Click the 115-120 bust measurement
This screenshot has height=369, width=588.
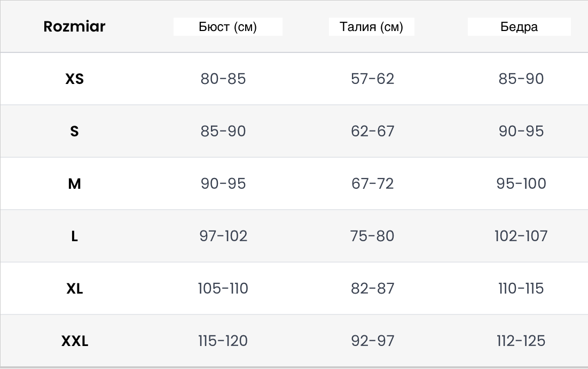point(223,341)
